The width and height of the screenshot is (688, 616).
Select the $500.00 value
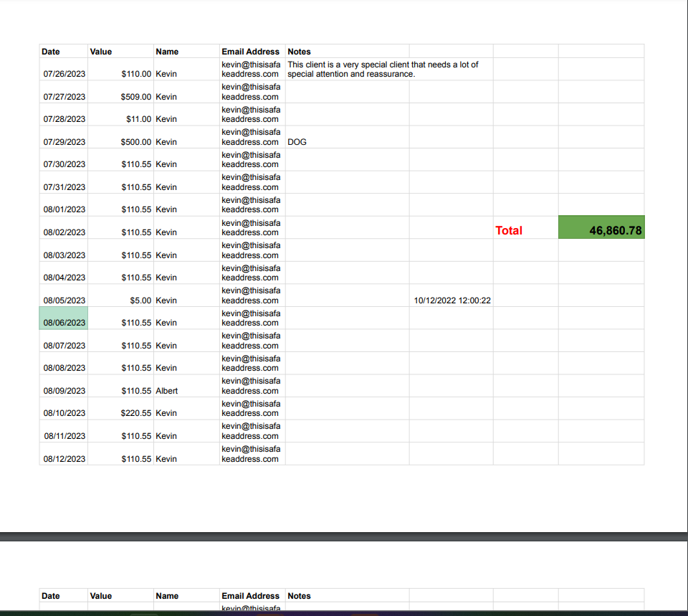(136, 142)
